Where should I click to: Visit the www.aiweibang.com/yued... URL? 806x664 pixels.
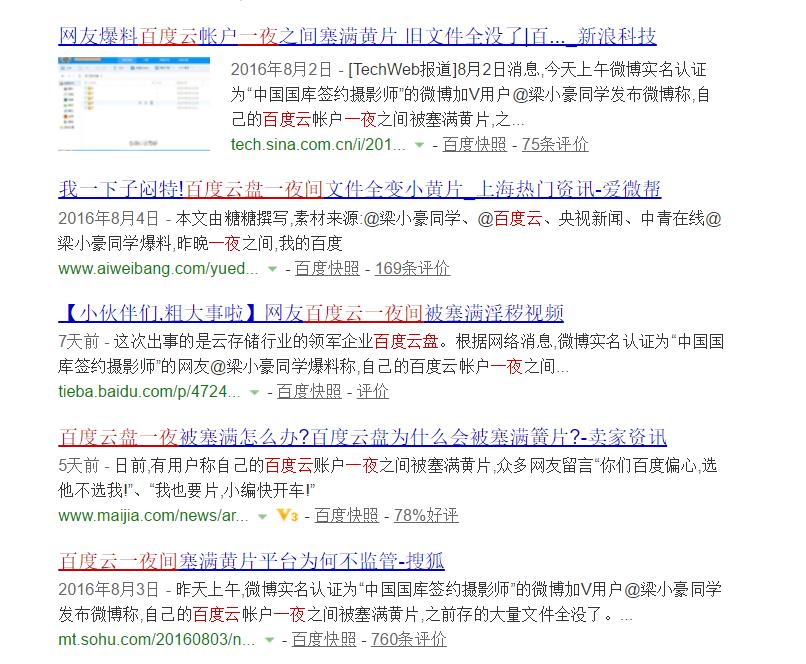(x=158, y=268)
